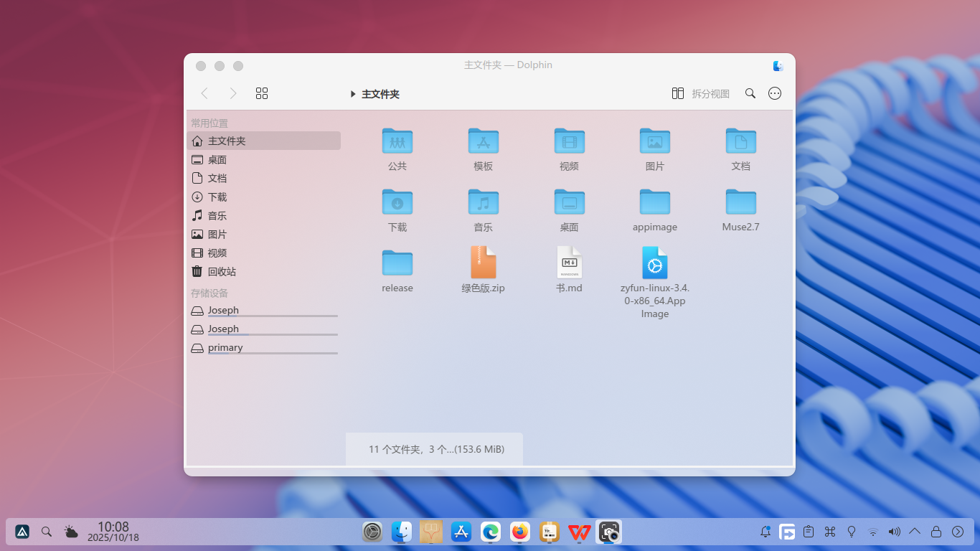Expand the triangle before 主文件夹 in breadcrumb
The image size is (980, 551).
353,94
